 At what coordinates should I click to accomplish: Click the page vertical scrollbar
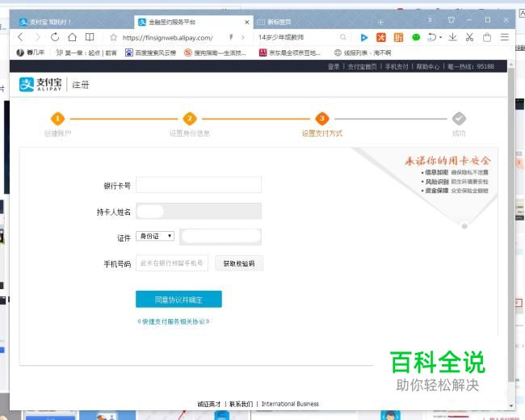tap(511, 225)
